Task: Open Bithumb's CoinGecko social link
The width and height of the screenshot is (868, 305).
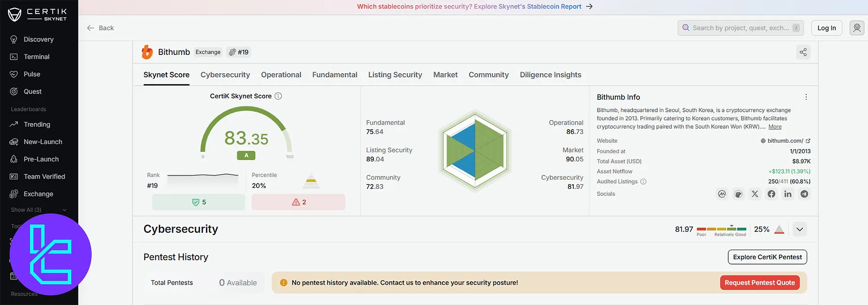Action: point(738,194)
